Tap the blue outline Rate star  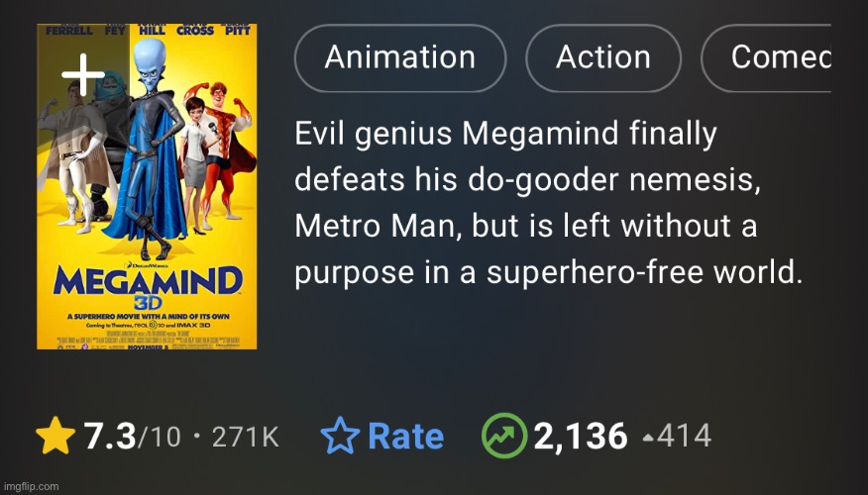[x=340, y=437]
